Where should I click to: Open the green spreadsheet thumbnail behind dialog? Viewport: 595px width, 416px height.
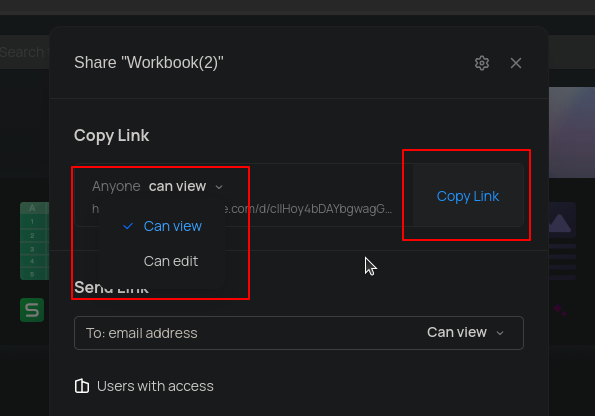point(35,241)
